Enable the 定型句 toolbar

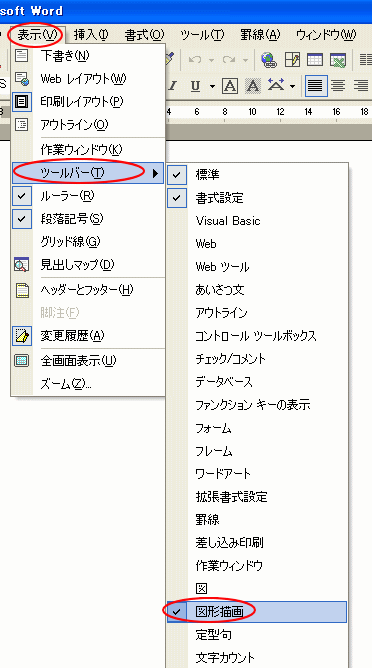(257, 635)
